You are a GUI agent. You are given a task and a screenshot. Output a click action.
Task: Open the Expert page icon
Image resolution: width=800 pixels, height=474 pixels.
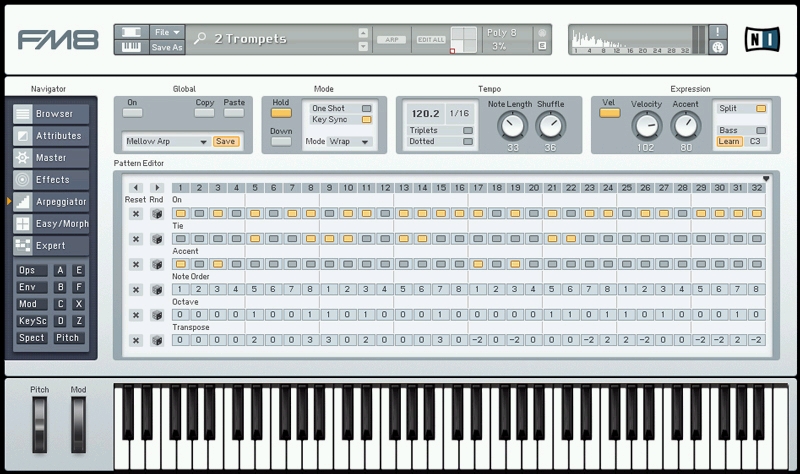[x=22, y=245]
